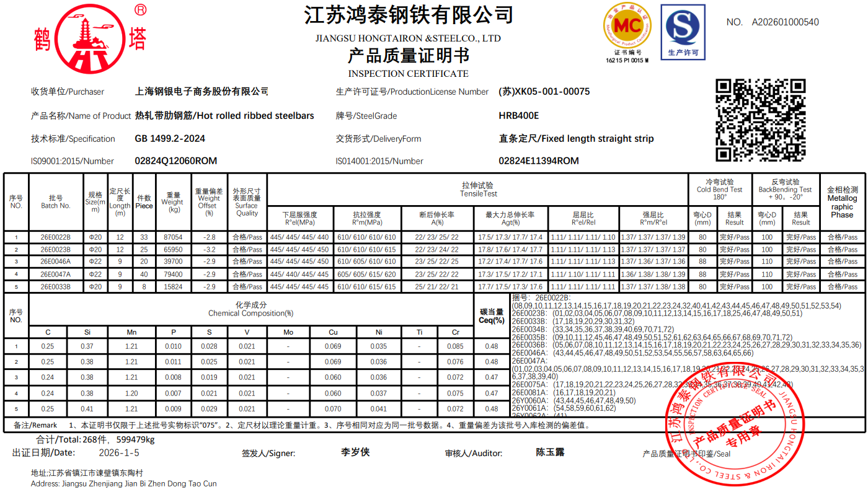Click the QR code image

(761, 120)
